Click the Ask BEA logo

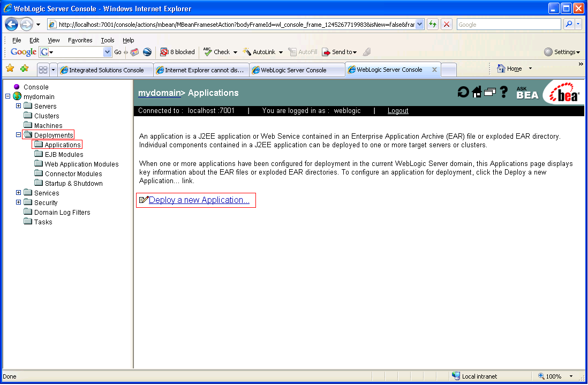pos(527,93)
